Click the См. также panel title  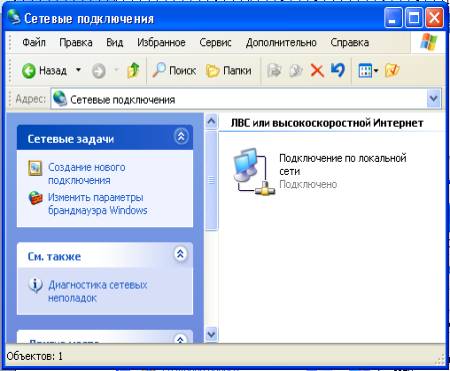pos(54,256)
